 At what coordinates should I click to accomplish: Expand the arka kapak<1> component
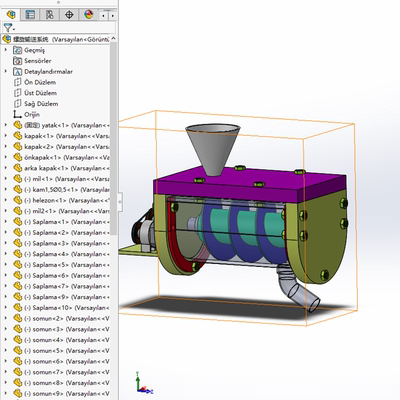point(5,168)
